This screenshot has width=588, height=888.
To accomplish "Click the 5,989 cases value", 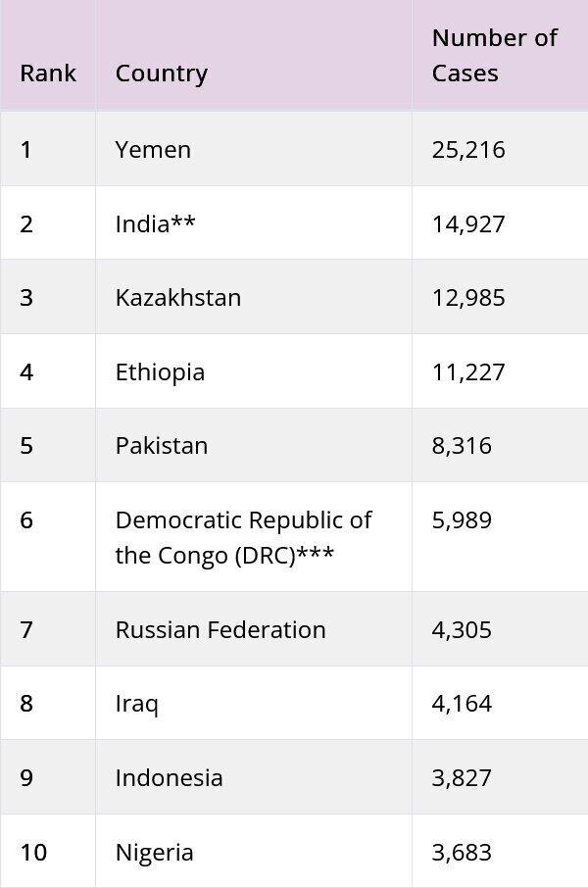I will coord(462,519).
